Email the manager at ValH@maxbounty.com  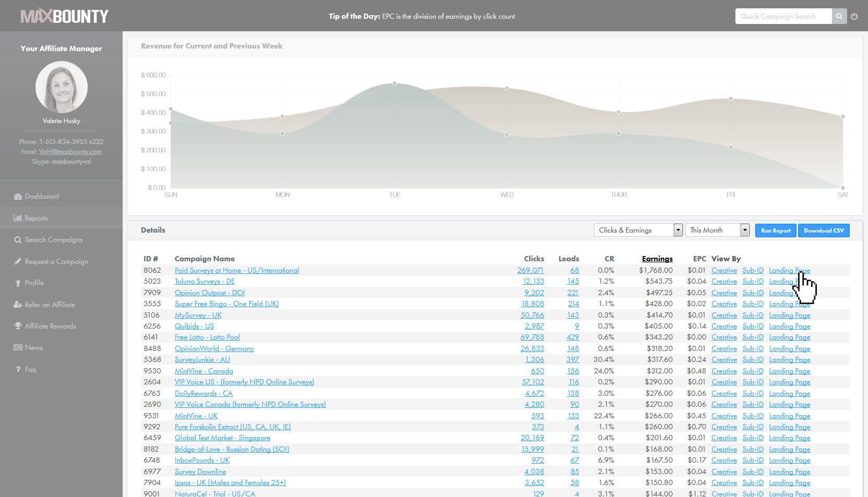point(70,152)
